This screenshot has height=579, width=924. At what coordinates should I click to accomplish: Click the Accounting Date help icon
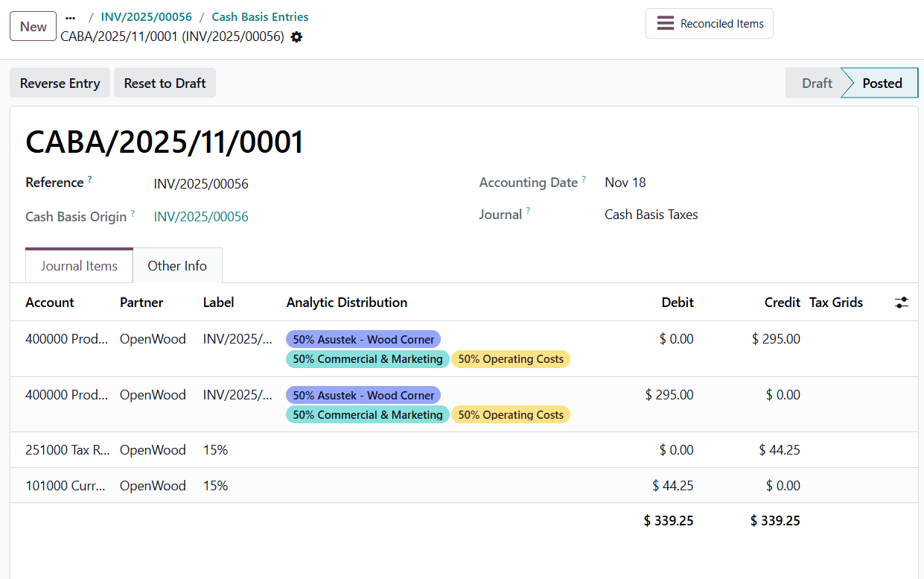point(584,177)
